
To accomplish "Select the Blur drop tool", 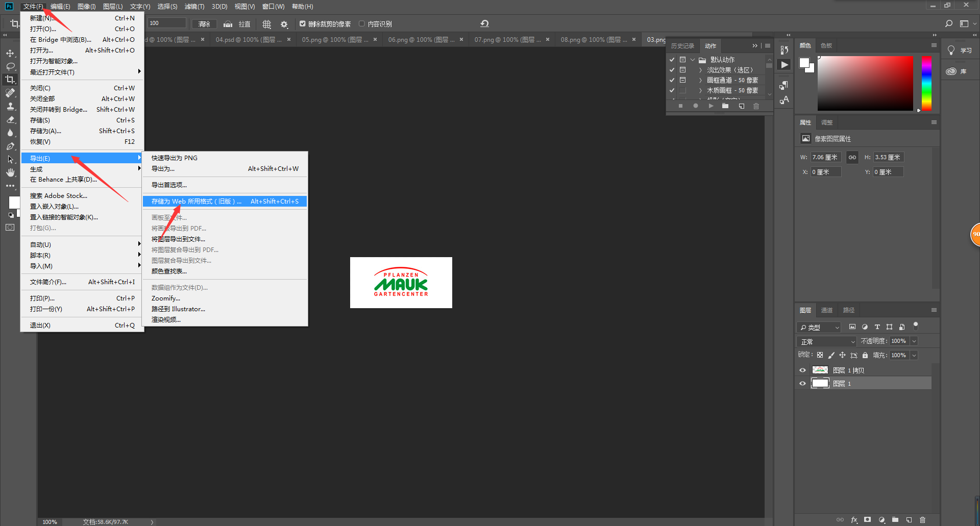I will 10,133.
